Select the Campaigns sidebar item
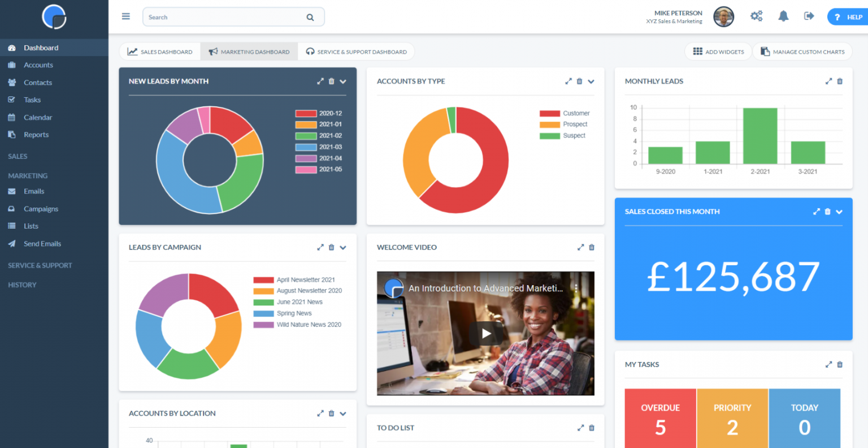Viewport: 868px width, 448px height. [41, 209]
